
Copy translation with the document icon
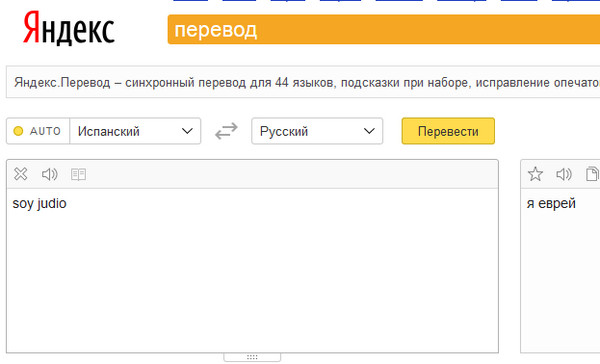point(592,174)
